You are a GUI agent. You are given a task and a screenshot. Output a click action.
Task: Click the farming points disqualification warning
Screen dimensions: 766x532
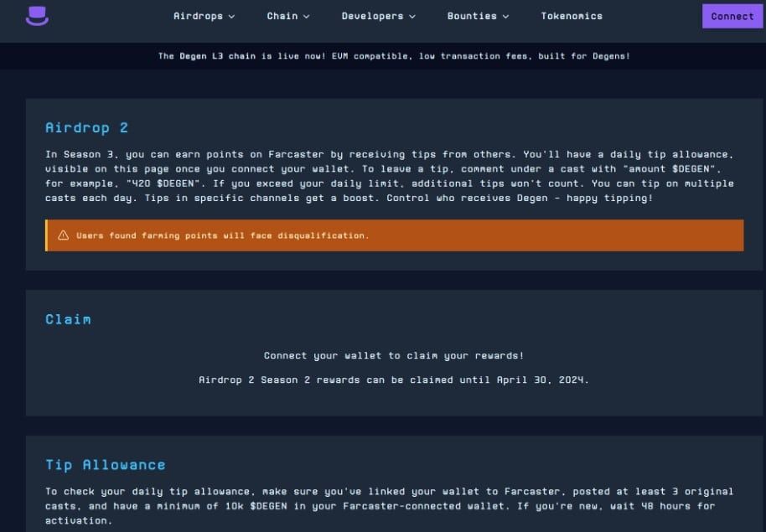[394, 235]
